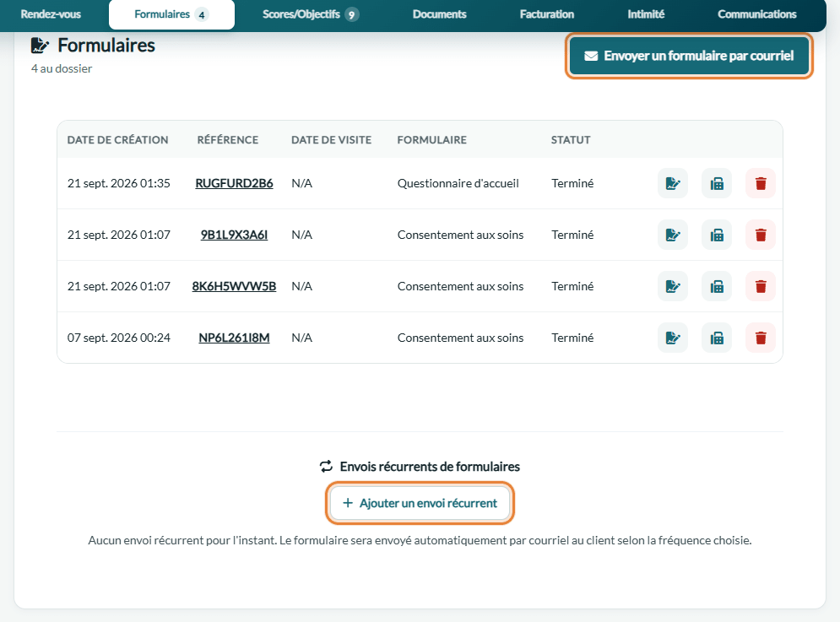Click the Questionnaire d'accueil form name
Viewport: 840px width, 622px height.
coord(458,183)
